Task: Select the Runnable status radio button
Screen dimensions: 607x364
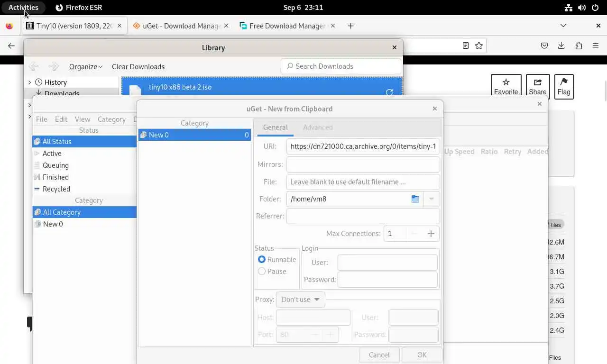Action: click(x=262, y=260)
